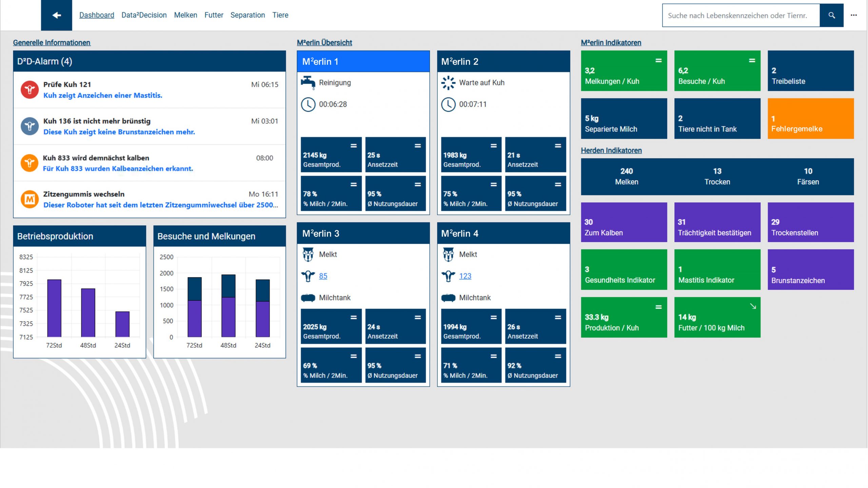Collapse the Herden Indikatoren section header
This screenshot has width=868, height=488.
coord(611,150)
